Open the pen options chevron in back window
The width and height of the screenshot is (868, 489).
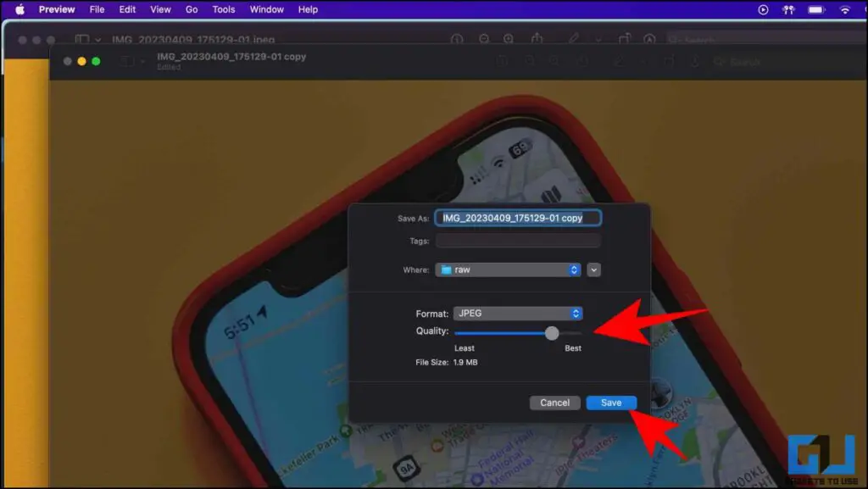[x=598, y=40]
